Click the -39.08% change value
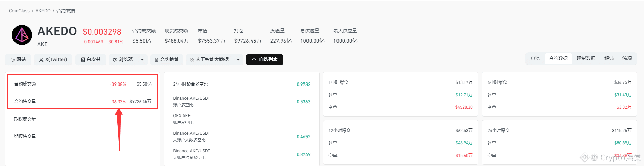644x166 pixels. (118, 84)
